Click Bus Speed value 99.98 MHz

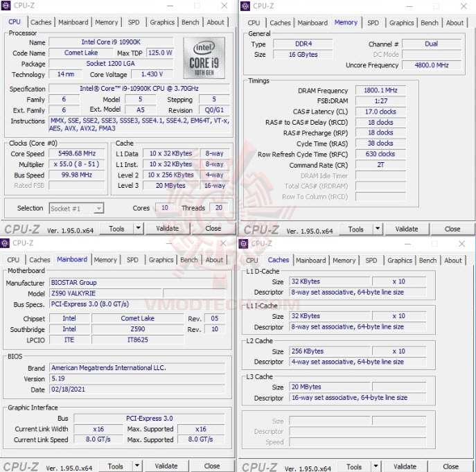pyautogui.click(x=77, y=175)
